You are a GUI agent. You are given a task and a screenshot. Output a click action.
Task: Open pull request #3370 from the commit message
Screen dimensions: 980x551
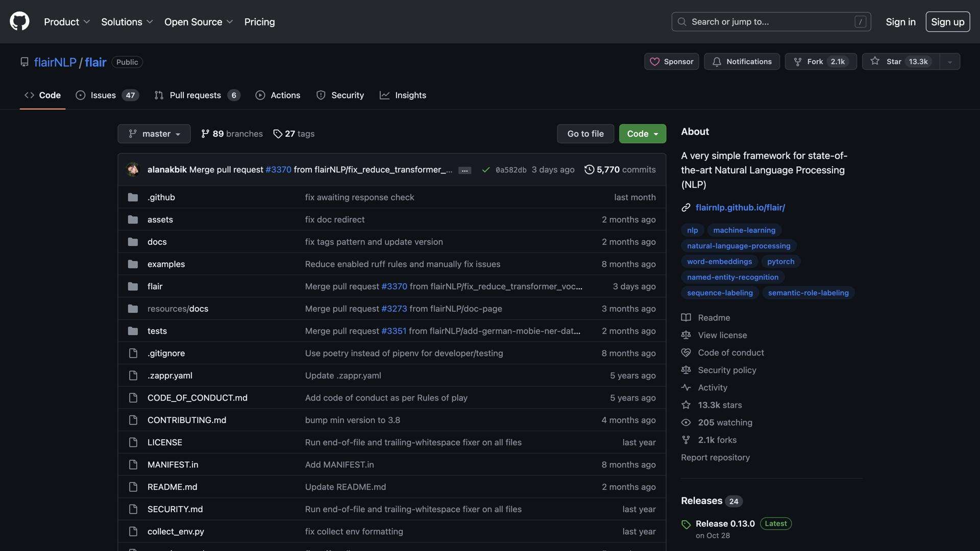[277, 169]
